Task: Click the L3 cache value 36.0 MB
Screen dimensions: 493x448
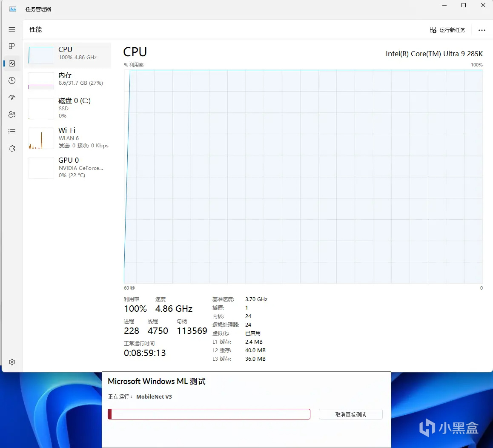Action: click(x=255, y=359)
